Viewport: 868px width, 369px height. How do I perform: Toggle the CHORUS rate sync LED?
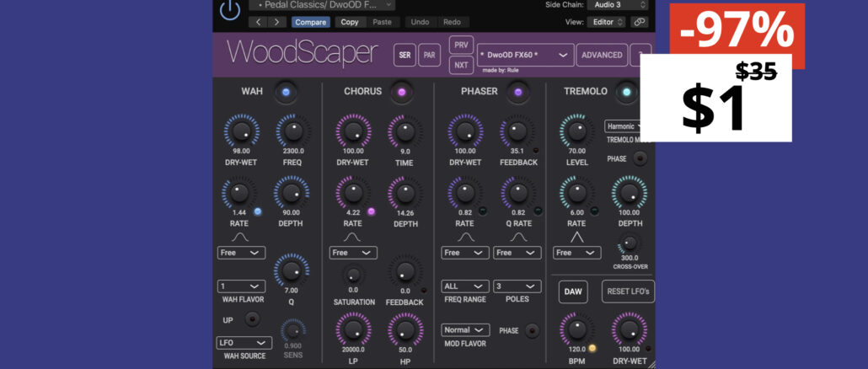371,211
